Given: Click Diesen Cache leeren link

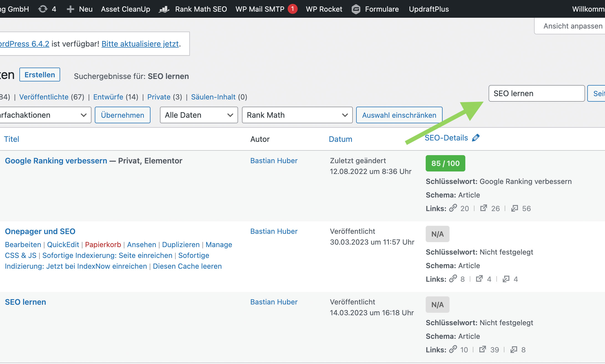Looking at the screenshot, I should tap(187, 266).
